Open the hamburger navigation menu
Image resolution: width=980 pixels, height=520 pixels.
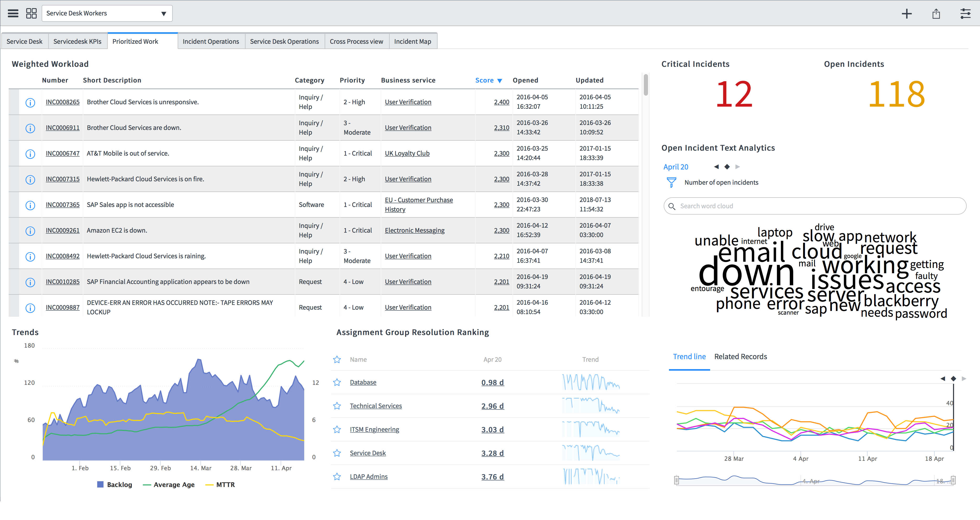pos(13,13)
